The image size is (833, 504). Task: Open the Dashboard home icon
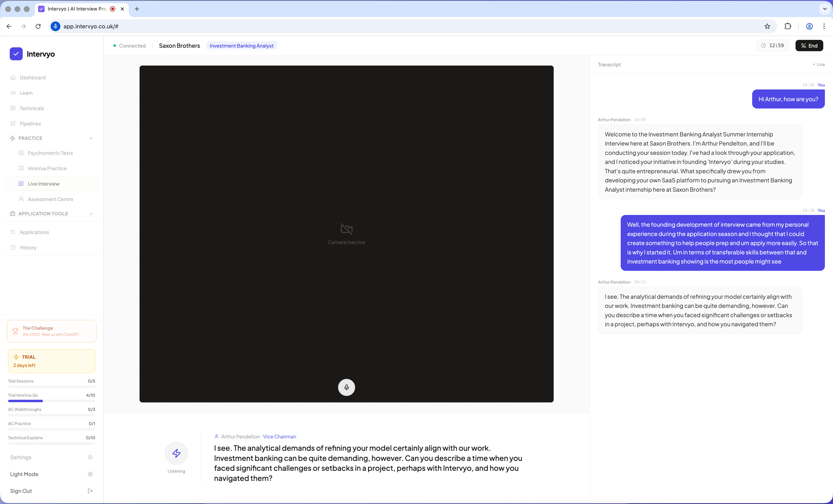[x=13, y=77]
